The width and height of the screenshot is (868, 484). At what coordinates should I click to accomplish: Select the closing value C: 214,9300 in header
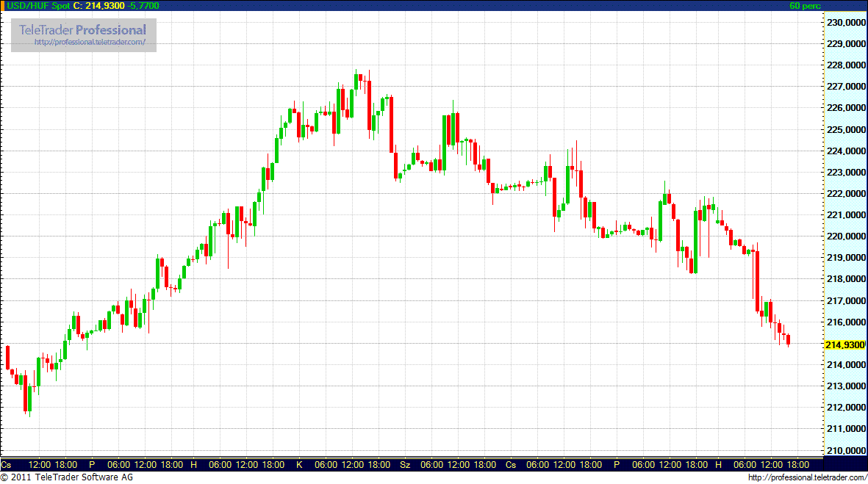99,6
